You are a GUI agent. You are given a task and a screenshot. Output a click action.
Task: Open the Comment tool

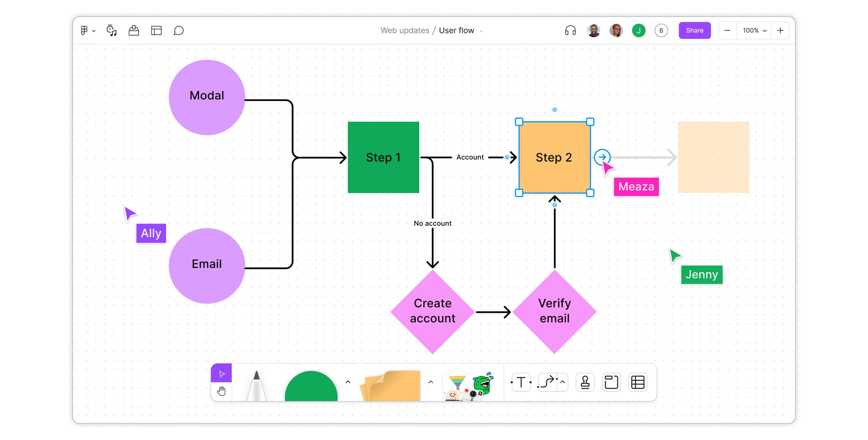[x=178, y=30]
